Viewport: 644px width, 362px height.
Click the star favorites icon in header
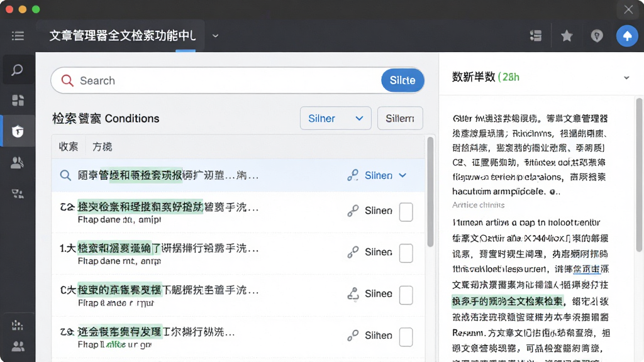pyautogui.click(x=567, y=36)
